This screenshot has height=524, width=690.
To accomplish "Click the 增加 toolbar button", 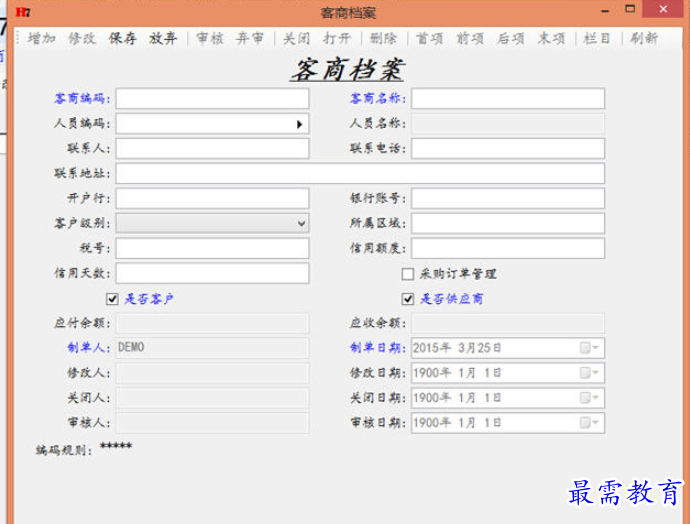I will tap(41, 39).
